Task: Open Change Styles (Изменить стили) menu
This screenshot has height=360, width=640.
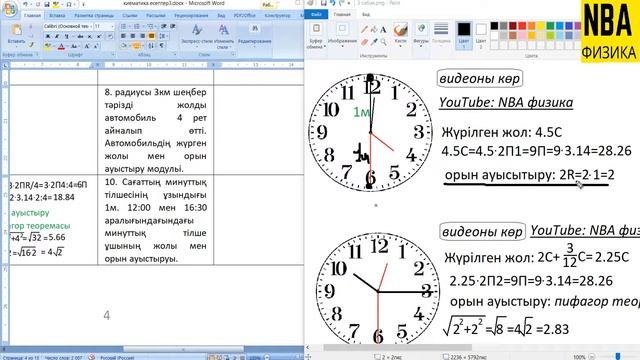Action: (223, 36)
